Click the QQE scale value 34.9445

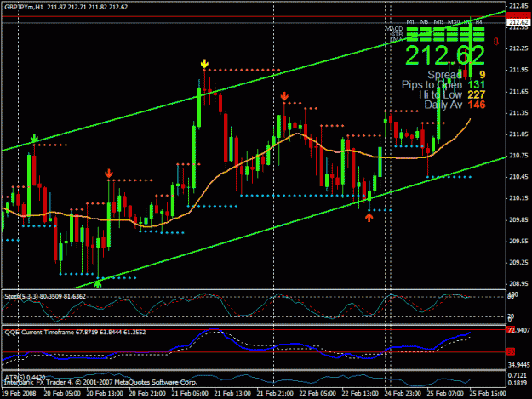click(518, 365)
